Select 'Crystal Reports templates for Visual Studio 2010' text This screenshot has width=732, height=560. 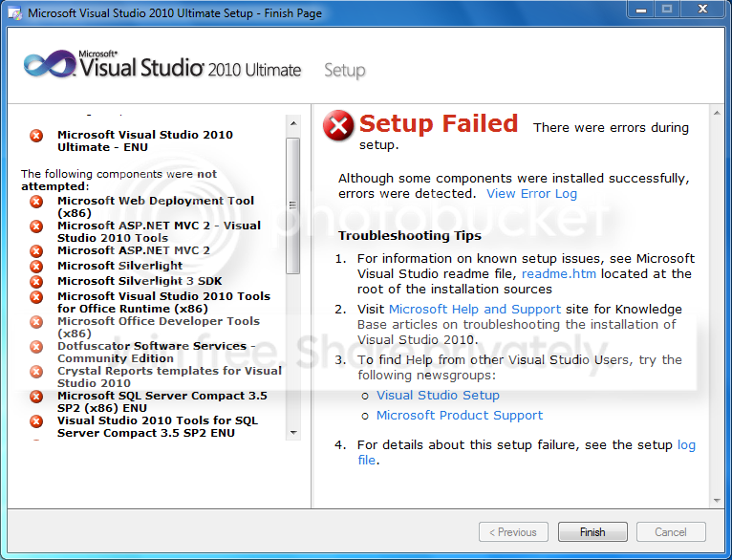click(x=169, y=377)
